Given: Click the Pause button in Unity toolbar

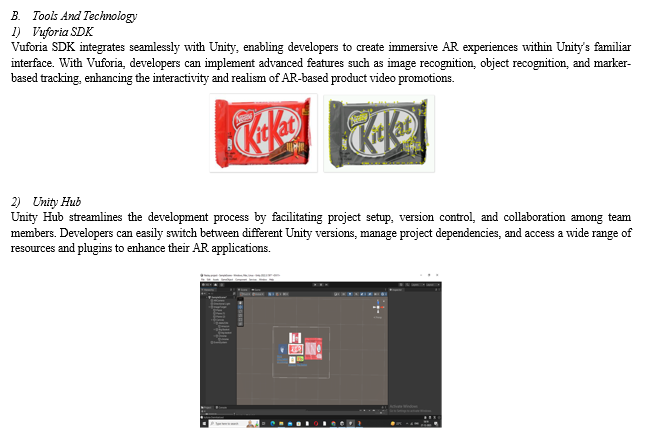Looking at the screenshot, I should tap(321, 284).
